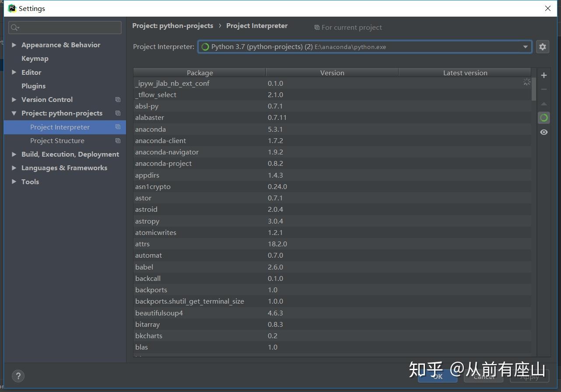Sort by Version column header
This screenshot has height=392, width=561.
pyautogui.click(x=332, y=73)
